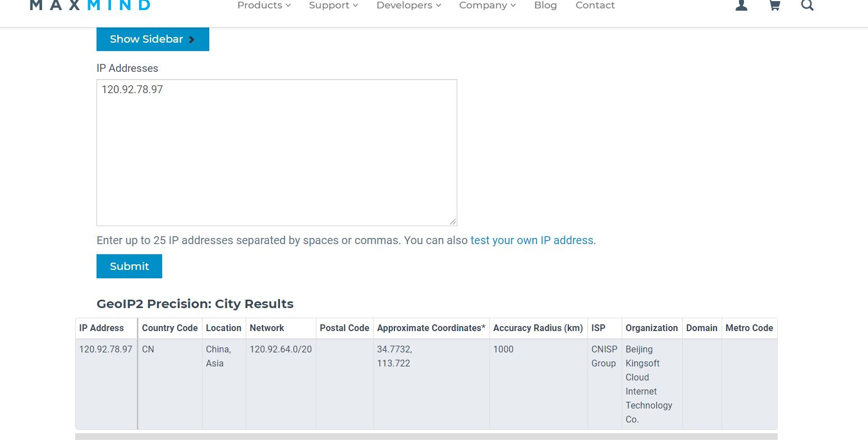Click the Submit button
868x445 pixels.
point(129,266)
